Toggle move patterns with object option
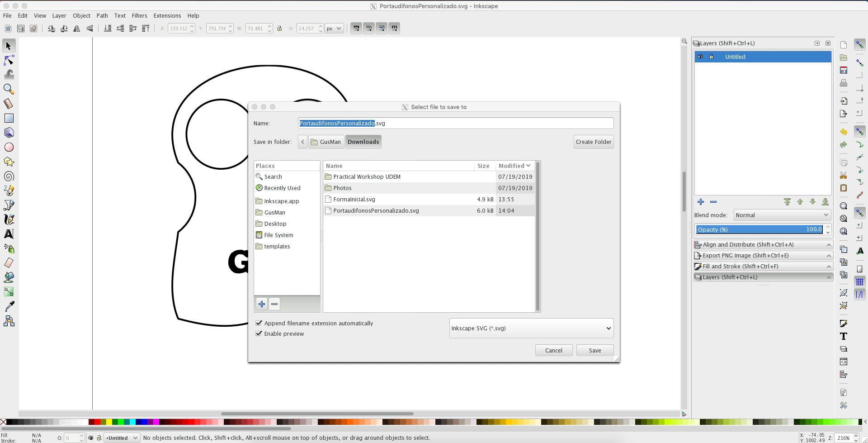 tap(394, 29)
